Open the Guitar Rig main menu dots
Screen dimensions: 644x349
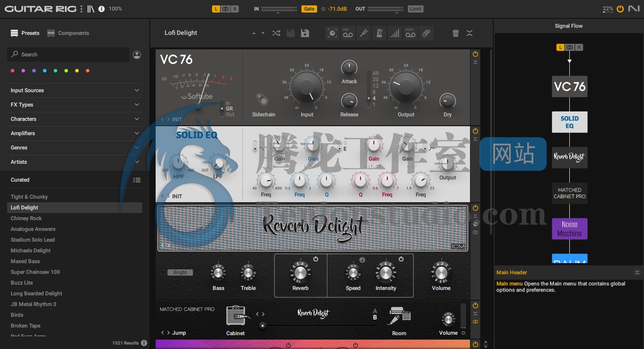click(81, 9)
